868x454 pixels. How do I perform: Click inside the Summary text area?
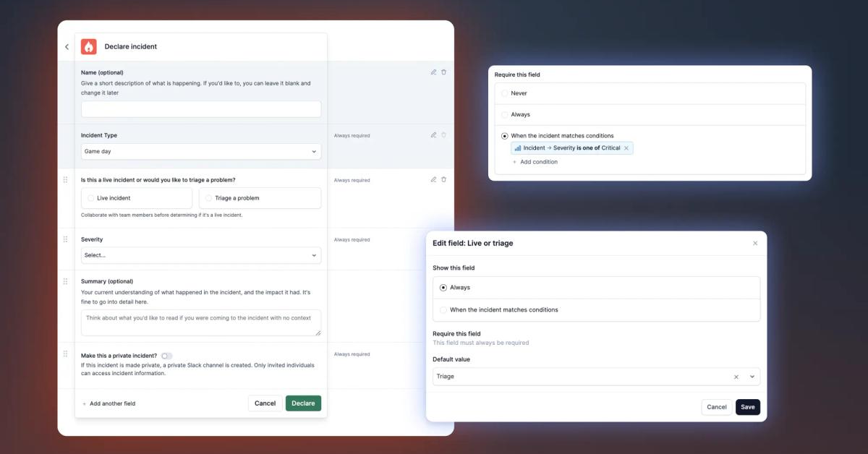(200, 321)
